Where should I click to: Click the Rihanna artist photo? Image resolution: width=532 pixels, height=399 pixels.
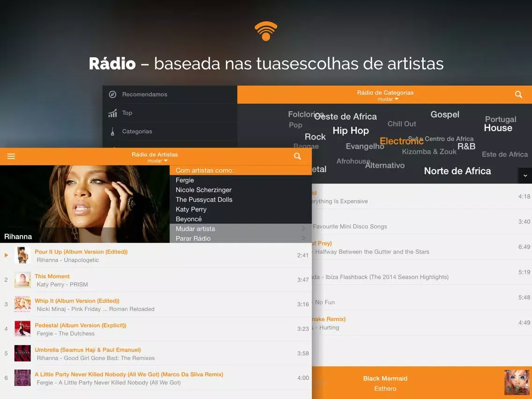point(85,204)
